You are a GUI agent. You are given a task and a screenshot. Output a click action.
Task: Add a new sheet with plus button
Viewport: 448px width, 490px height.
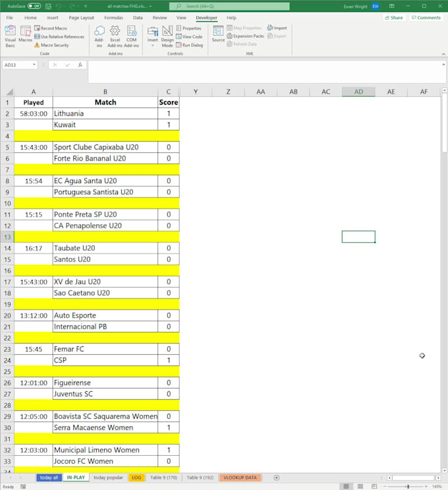click(276, 477)
